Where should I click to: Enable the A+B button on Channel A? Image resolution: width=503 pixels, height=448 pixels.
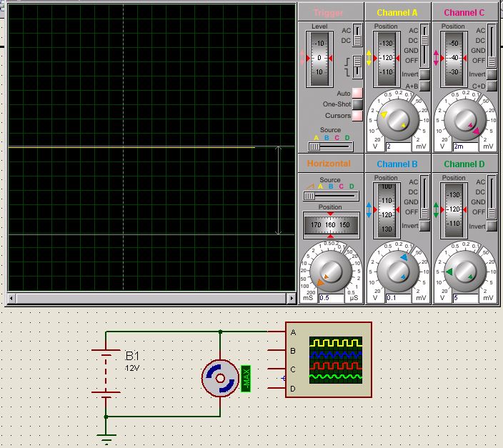point(424,86)
